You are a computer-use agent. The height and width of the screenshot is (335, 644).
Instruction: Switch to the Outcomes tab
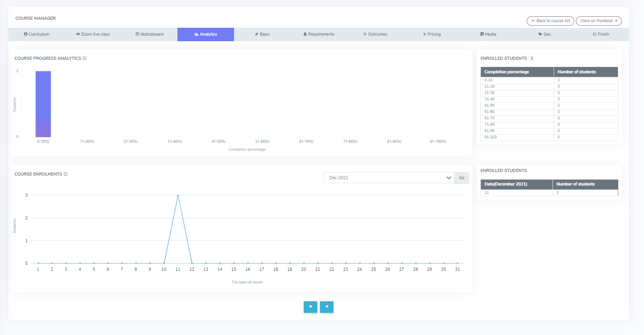tap(375, 34)
